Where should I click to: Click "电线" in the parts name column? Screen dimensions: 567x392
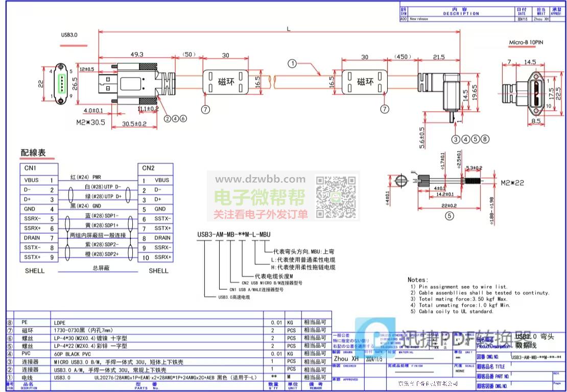28,378
